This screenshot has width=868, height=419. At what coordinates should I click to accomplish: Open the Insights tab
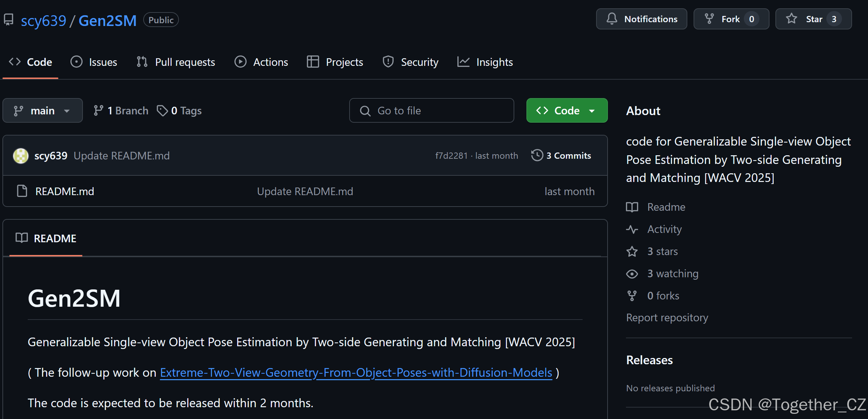click(485, 62)
